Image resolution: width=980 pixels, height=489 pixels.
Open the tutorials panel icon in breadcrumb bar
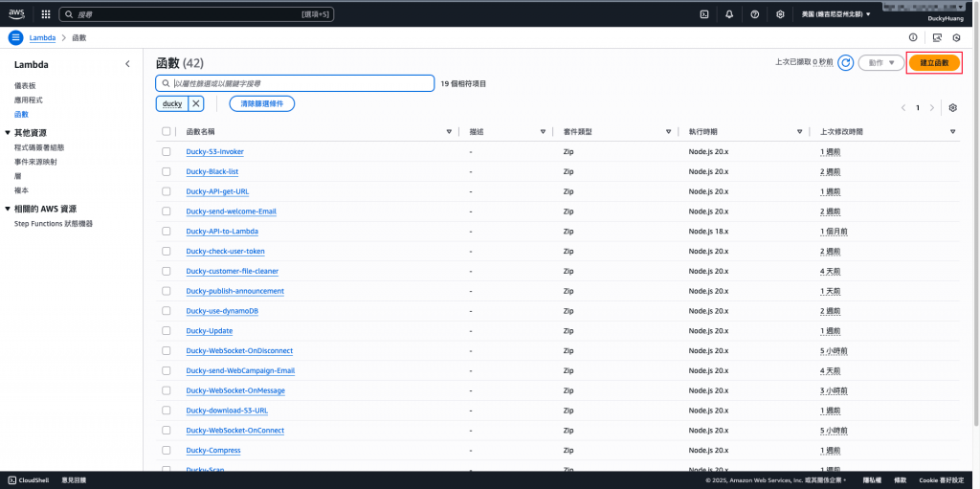pyautogui.click(x=937, y=37)
